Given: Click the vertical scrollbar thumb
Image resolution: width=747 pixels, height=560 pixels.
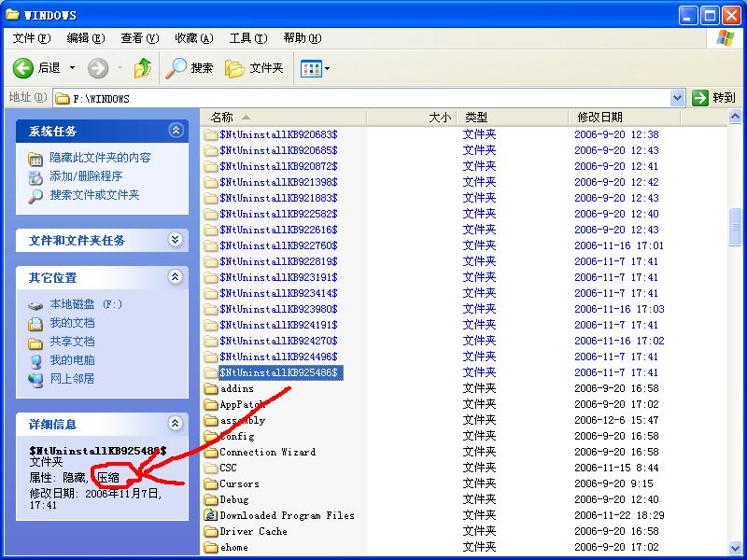Looking at the screenshot, I should tap(735, 227).
